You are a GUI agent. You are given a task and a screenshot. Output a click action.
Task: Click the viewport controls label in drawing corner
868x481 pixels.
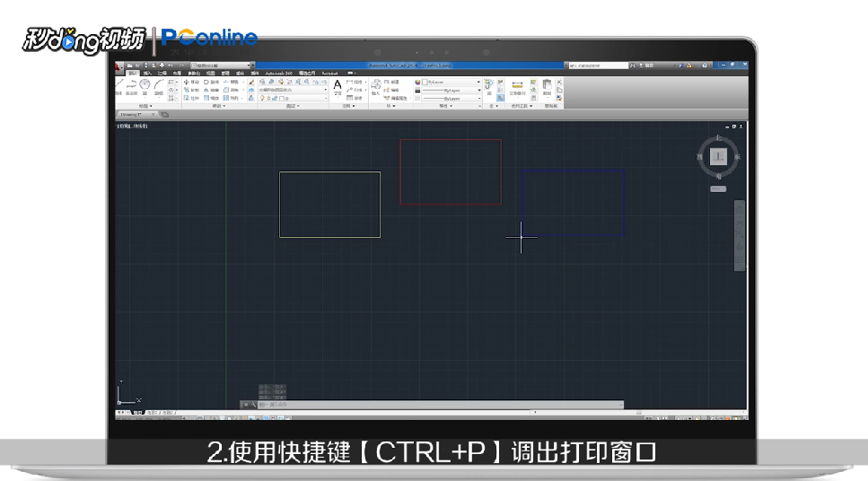pos(132,127)
